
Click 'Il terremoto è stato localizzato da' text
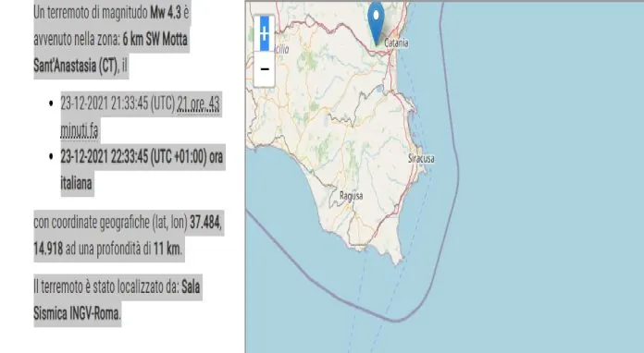click(x=106, y=287)
